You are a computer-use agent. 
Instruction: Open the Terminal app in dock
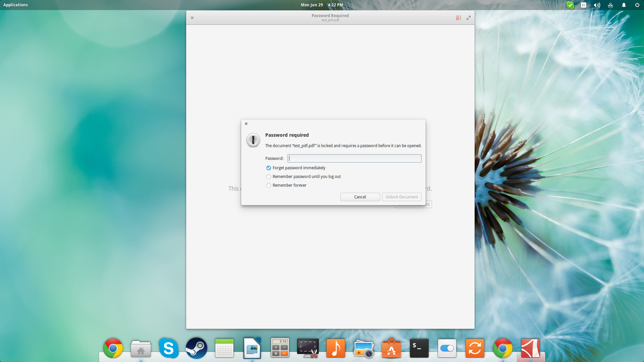coord(419,348)
